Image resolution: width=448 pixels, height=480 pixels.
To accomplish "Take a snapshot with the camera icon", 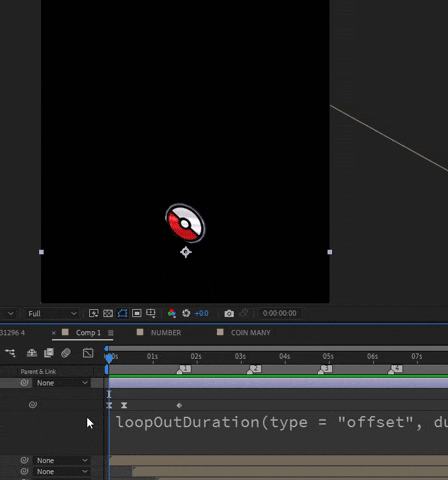I will tap(229, 313).
